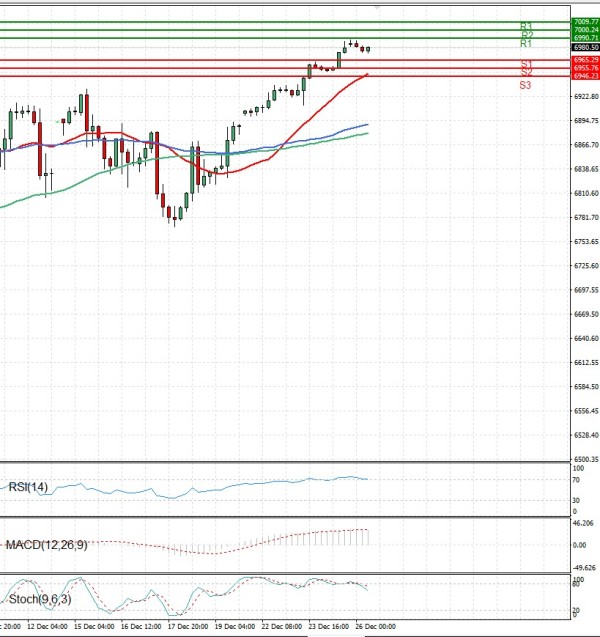Viewport: 600px width, 637px height.
Task: Click the S3 support label
Action: point(525,86)
